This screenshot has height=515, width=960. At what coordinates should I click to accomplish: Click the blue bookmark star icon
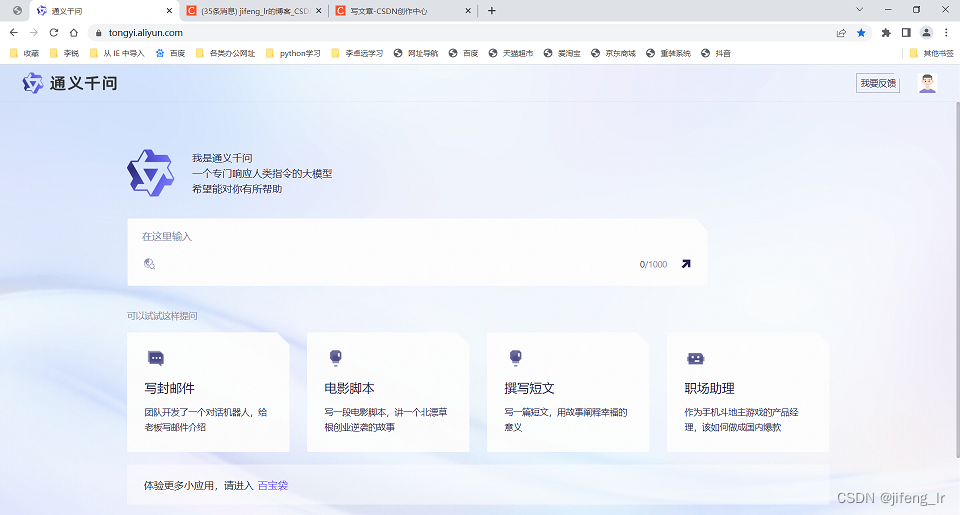tap(861, 33)
